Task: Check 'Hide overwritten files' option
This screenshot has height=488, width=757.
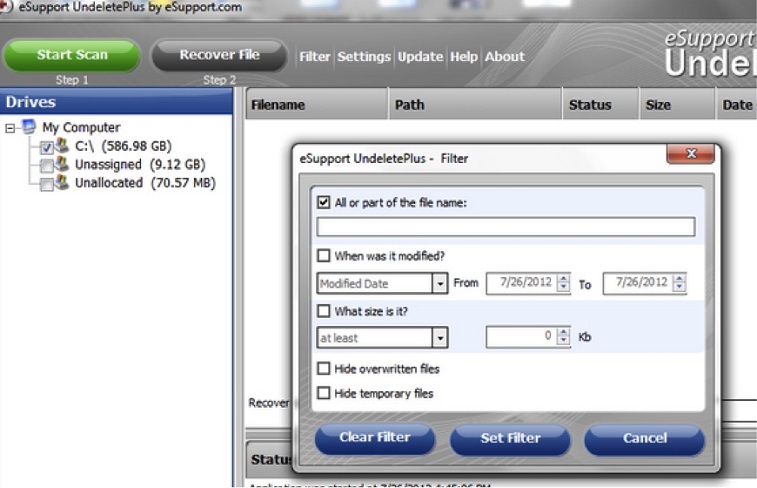Action: pyautogui.click(x=323, y=368)
